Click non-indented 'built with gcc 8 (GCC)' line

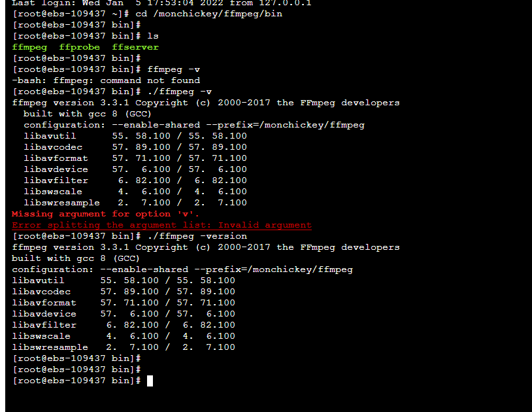coord(76,258)
